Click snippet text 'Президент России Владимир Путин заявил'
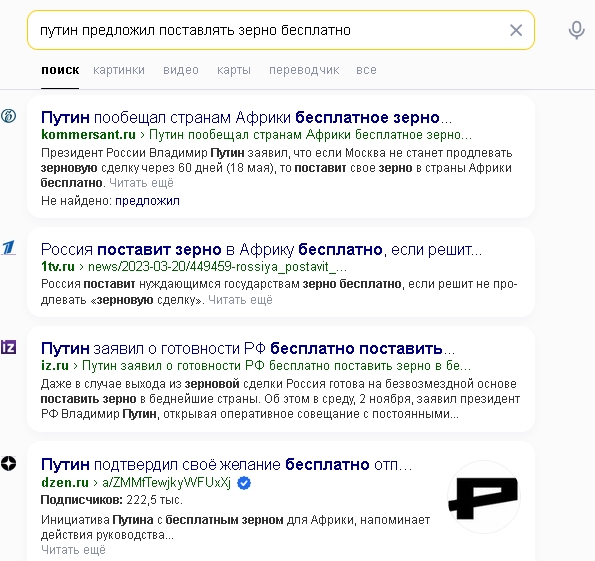This screenshot has height=561, width=595. point(165,153)
